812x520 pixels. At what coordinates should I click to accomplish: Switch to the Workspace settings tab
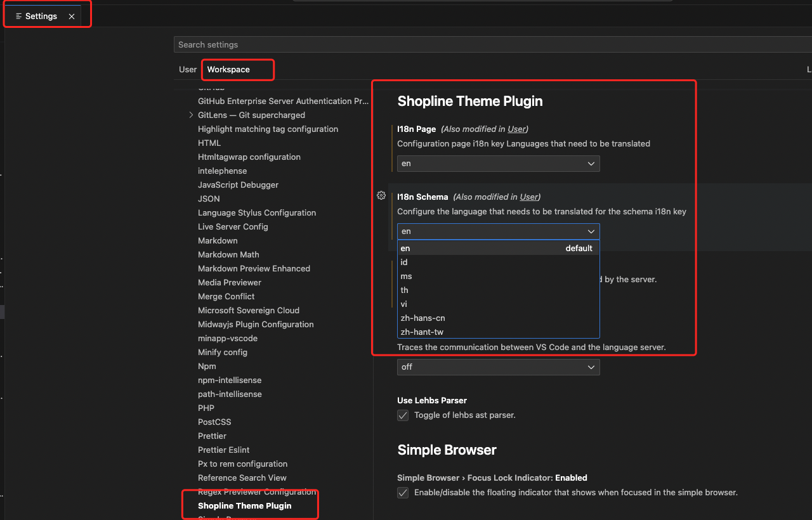pos(228,69)
